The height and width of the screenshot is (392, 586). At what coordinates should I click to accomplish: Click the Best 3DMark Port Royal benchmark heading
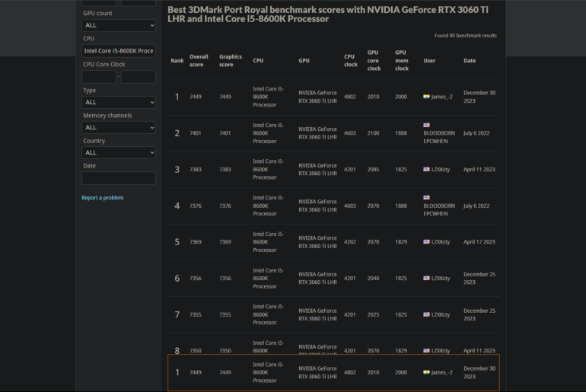pyautogui.click(x=328, y=14)
